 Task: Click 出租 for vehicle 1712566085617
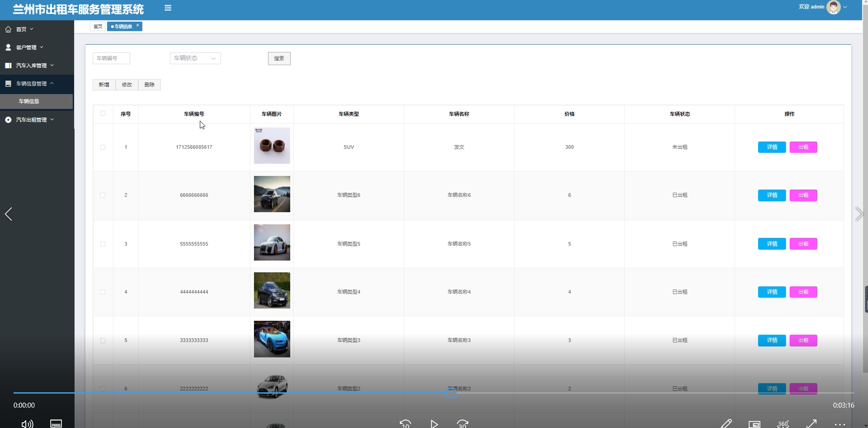(x=803, y=147)
